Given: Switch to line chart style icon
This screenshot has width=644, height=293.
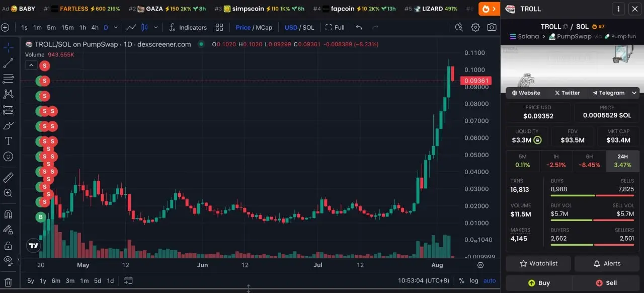Looking at the screenshot, I should 131,27.
